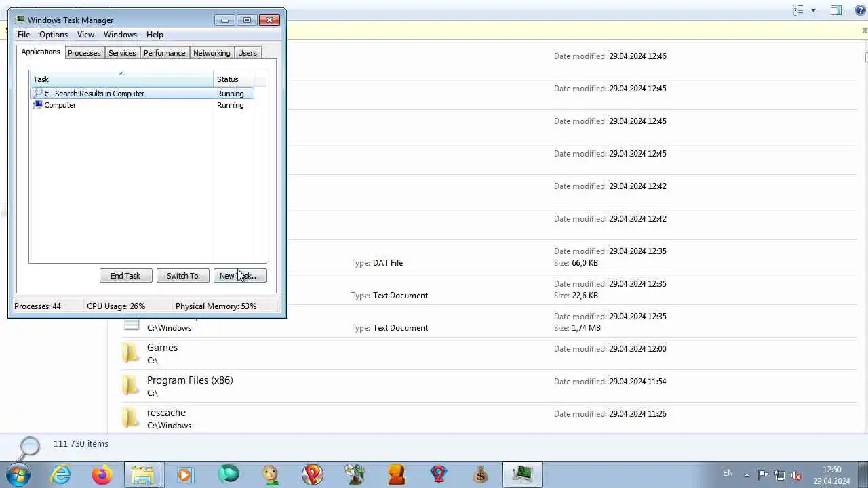The image size is (868, 488).
Task: Click the Processes: 44 status entry
Action: point(37,306)
